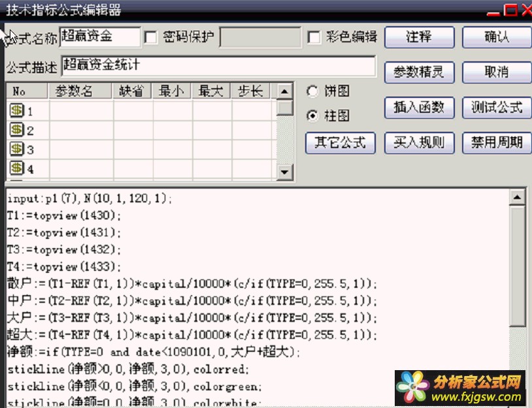Open the 禁用周期 settings
Image resolution: width=532 pixels, height=408 pixels.
497,143
